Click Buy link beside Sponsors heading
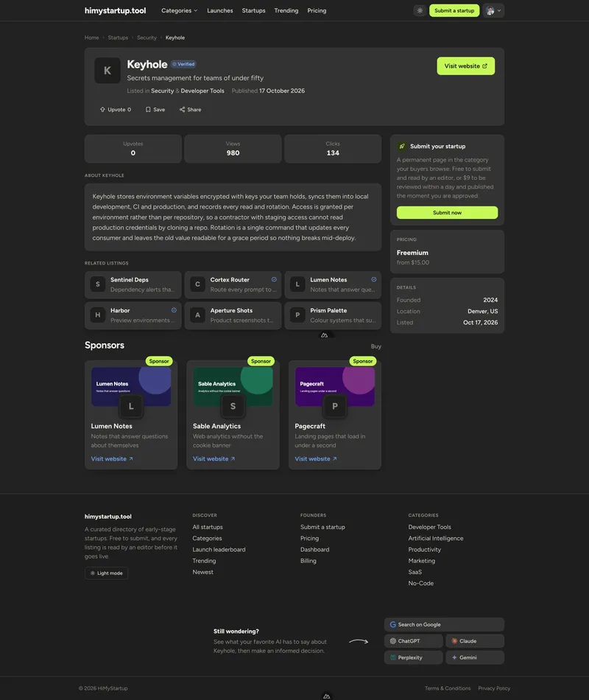This screenshot has height=700, width=589. 376,346
